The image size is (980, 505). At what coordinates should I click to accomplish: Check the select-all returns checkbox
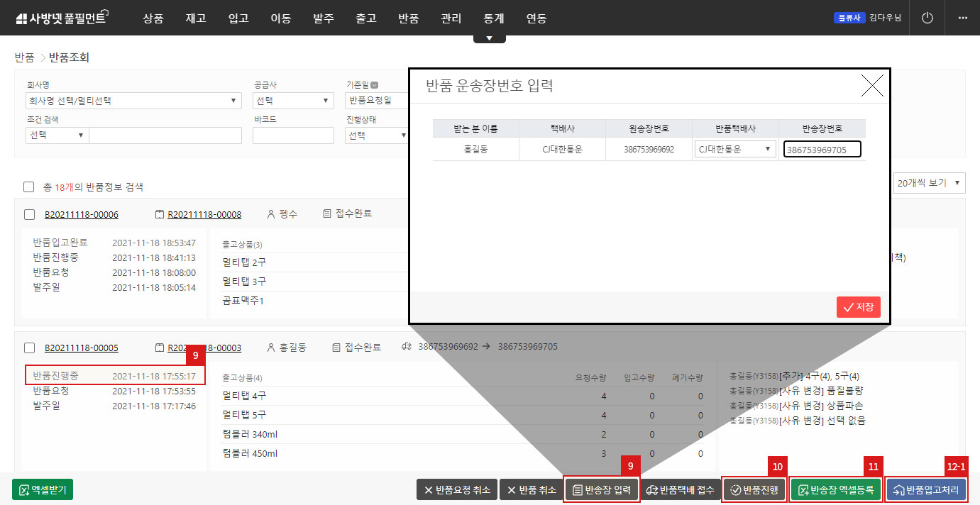click(28, 187)
